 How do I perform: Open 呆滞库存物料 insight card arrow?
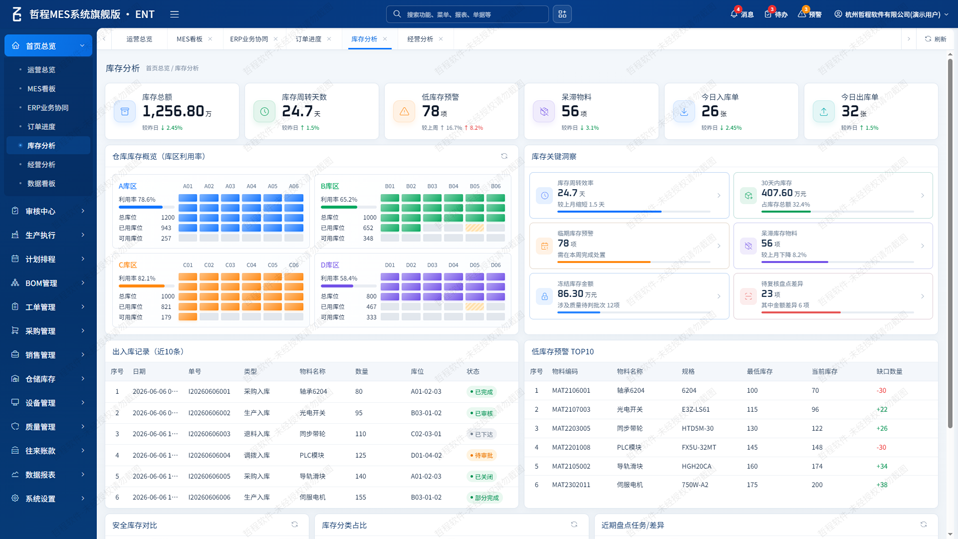[x=923, y=246]
